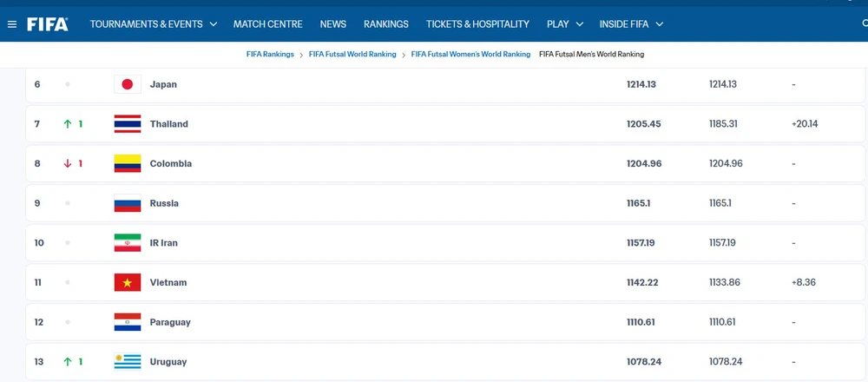Select the Thailand team name
Viewport: 868px width, 382px height.
point(169,124)
